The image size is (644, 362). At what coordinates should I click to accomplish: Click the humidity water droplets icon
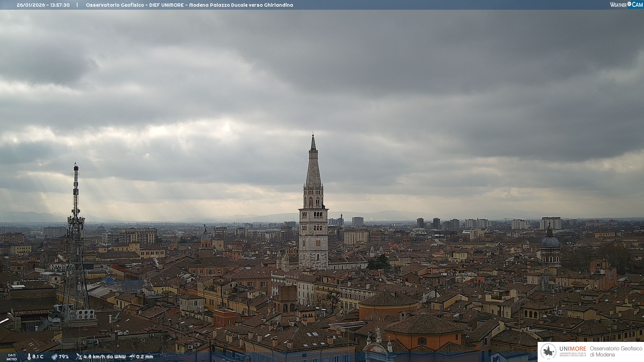coord(54,357)
